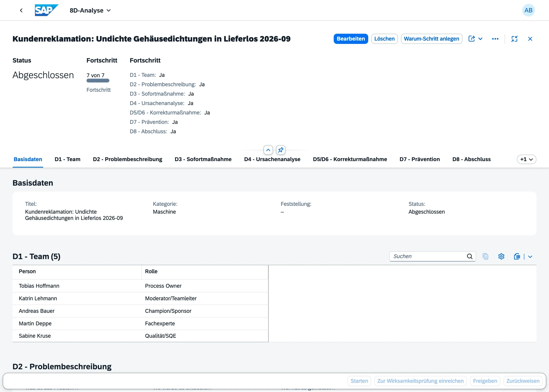This screenshot has width=549, height=392.
Task: Open the D8 - Abschluss tab
Action: [471, 159]
